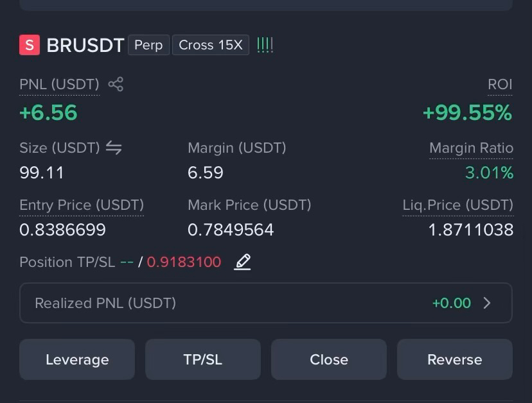Open the Realized PNL (USDT) row

coord(265,303)
